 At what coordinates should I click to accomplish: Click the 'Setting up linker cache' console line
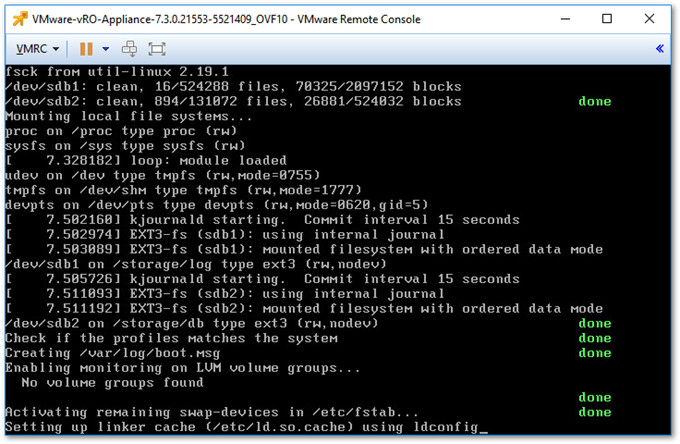tap(246, 427)
